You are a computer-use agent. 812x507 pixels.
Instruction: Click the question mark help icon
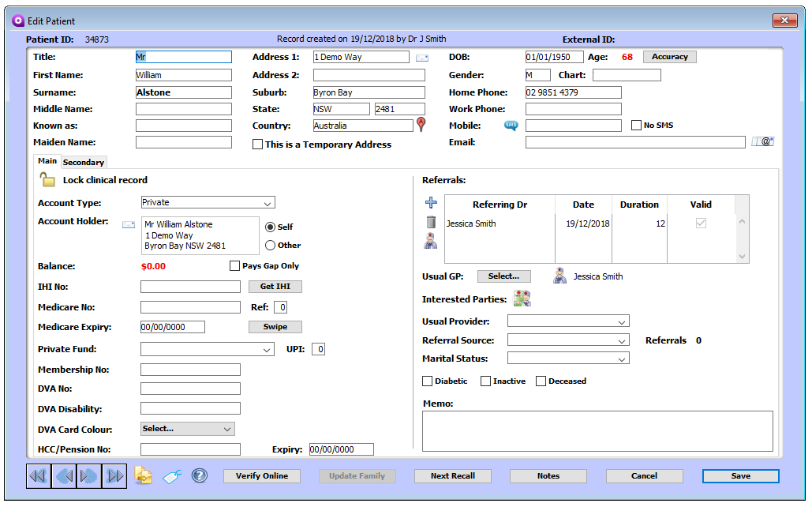click(x=200, y=475)
